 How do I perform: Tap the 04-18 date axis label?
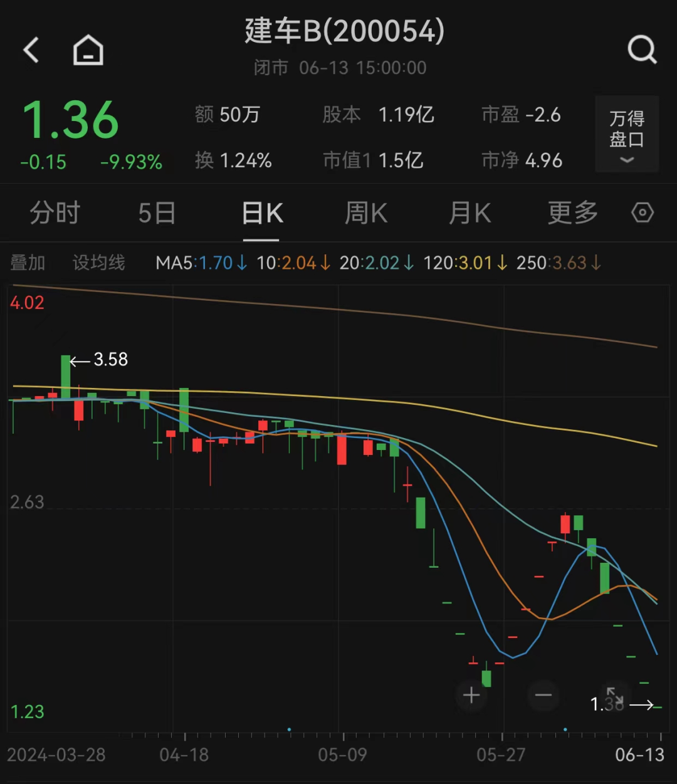point(184,755)
